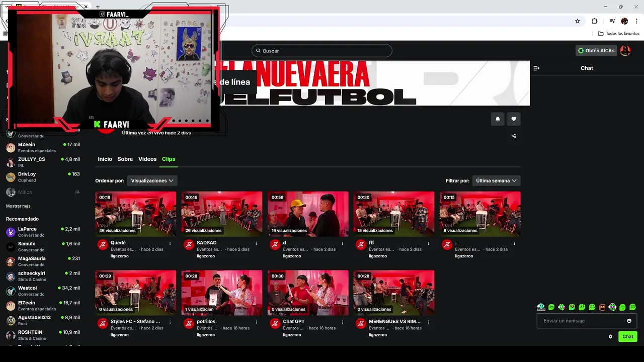Open the Chrome profile avatar
This screenshot has height=362, width=644.
click(x=624, y=21)
